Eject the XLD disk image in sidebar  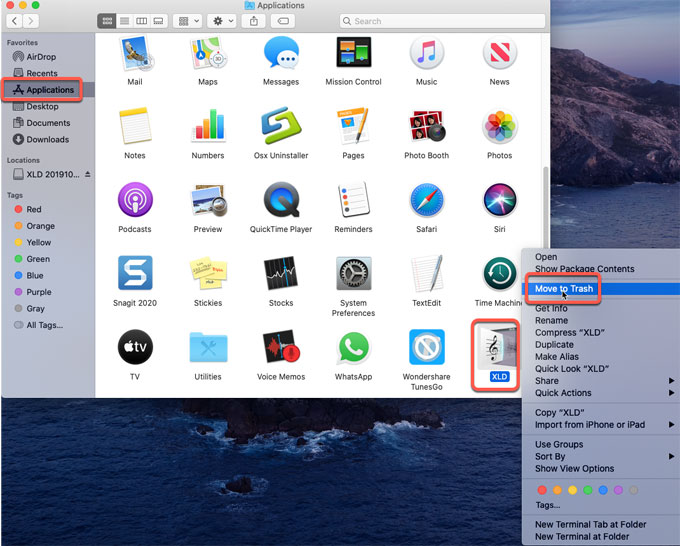click(x=87, y=175)
